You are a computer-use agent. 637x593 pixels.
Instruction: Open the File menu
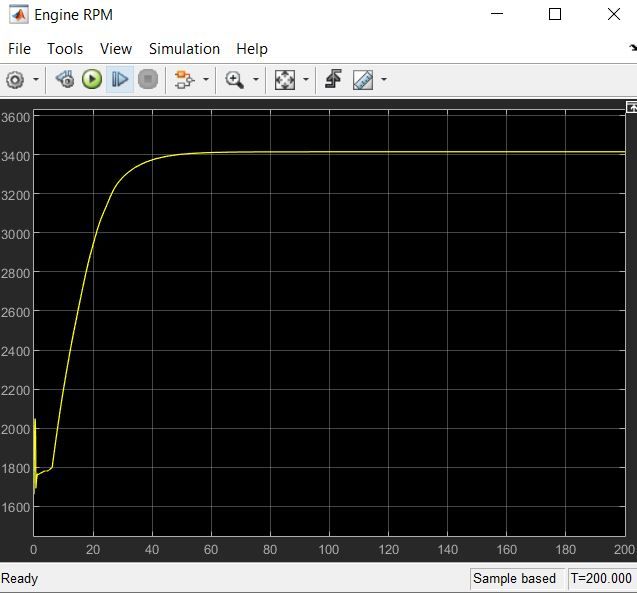pos(19,48)
